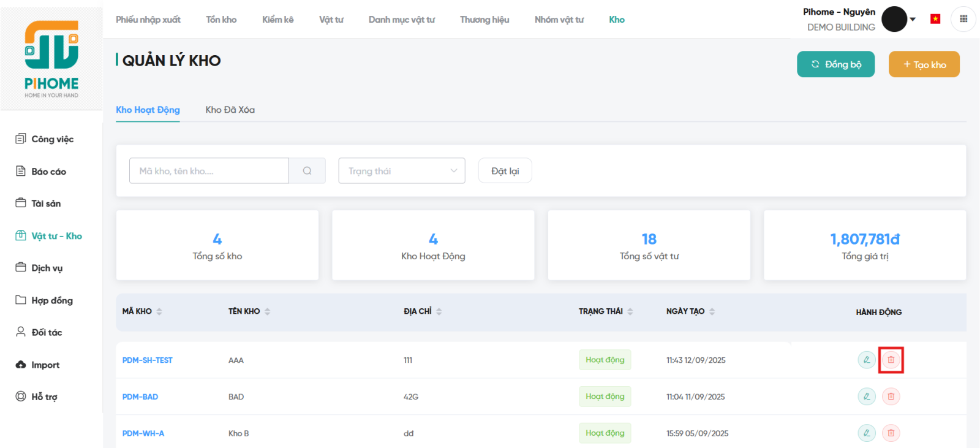Click the user profile avatar

[894, 19]
